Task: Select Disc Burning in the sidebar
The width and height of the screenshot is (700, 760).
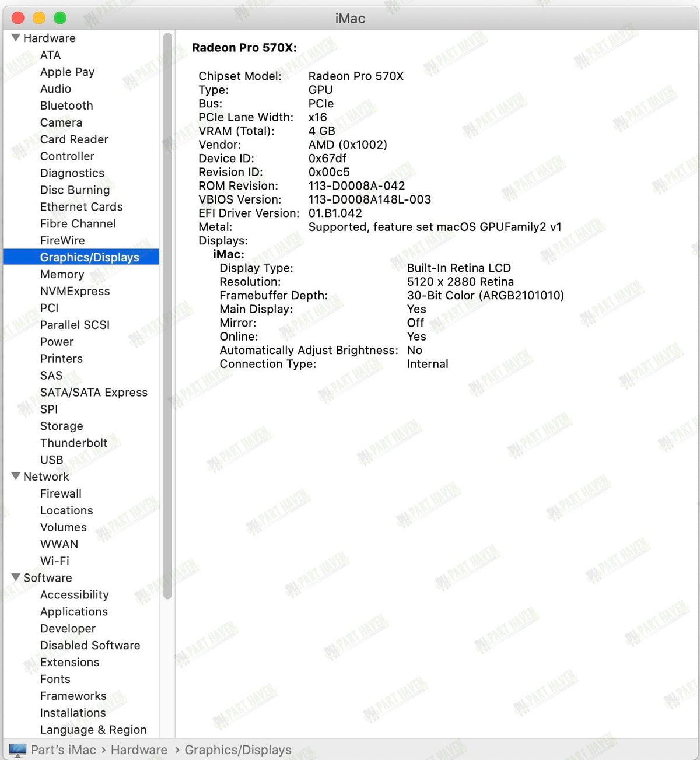Action: coord(75,190)
